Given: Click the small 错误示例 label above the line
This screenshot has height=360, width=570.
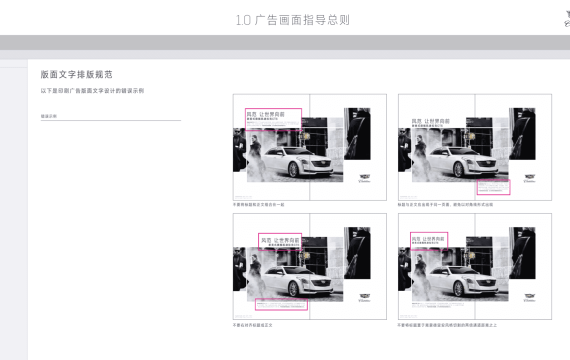Looking at the screenshot, I should pos(49,116).
